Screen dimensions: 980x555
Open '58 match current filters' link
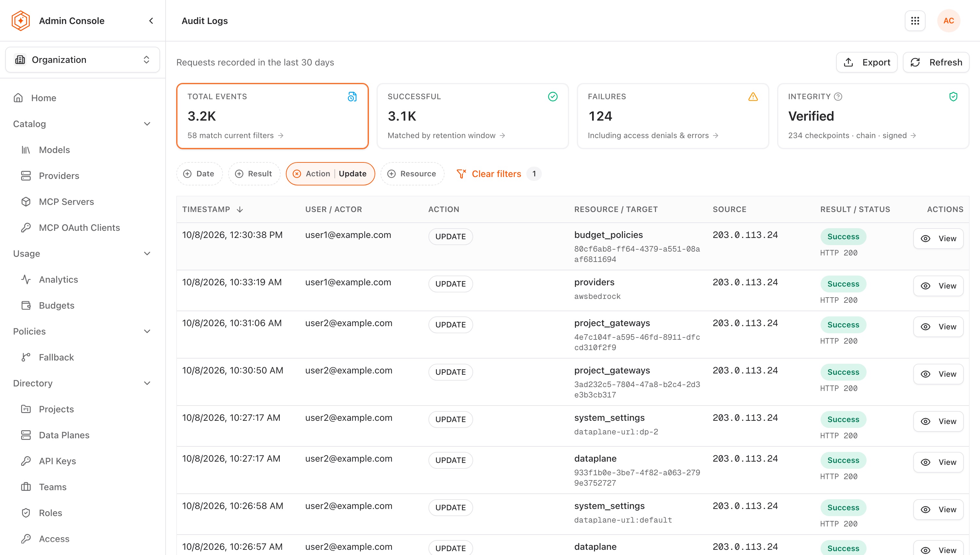click(x=236, y=135)
